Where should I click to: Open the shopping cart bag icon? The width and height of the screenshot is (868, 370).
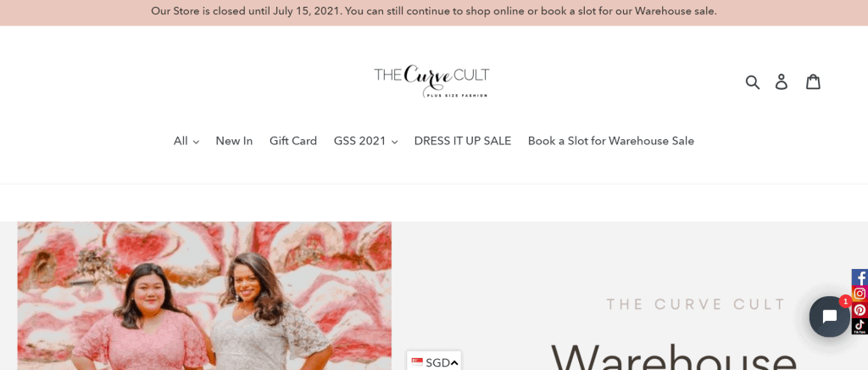(x=813, y=82)
